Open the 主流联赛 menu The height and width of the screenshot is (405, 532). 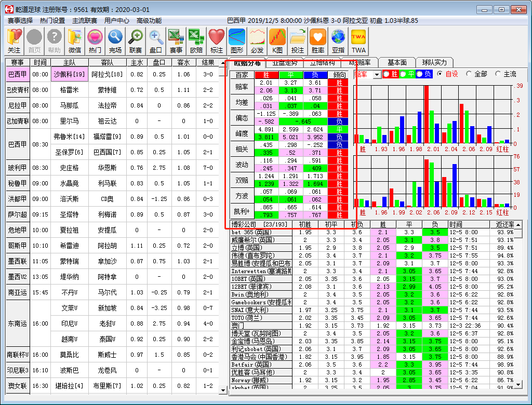click(x=85, y=21)
